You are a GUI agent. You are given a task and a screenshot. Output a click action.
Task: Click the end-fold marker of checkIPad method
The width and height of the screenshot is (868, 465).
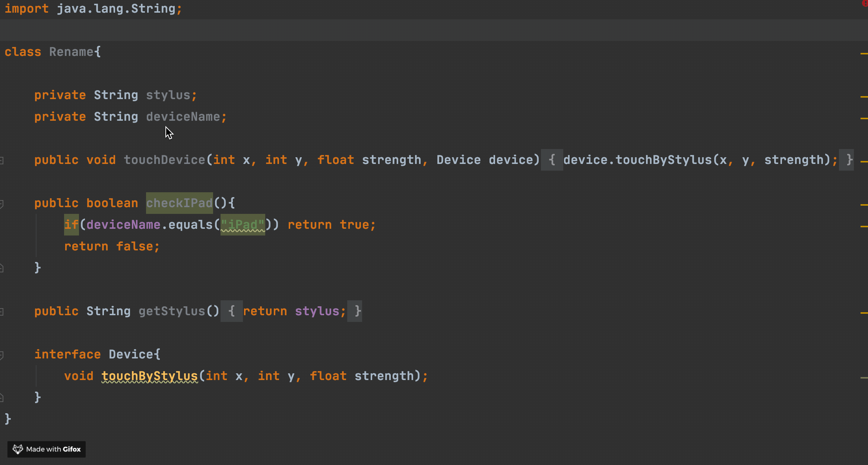[x=2, y=268]
